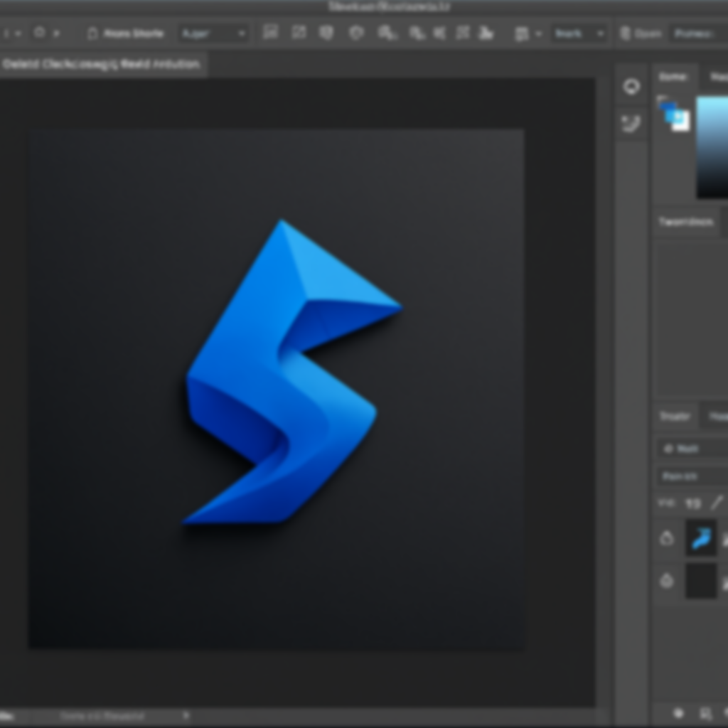728x728 pixels.
Task: Toggle visibility of the dark background layer
Action: (668, 581)
